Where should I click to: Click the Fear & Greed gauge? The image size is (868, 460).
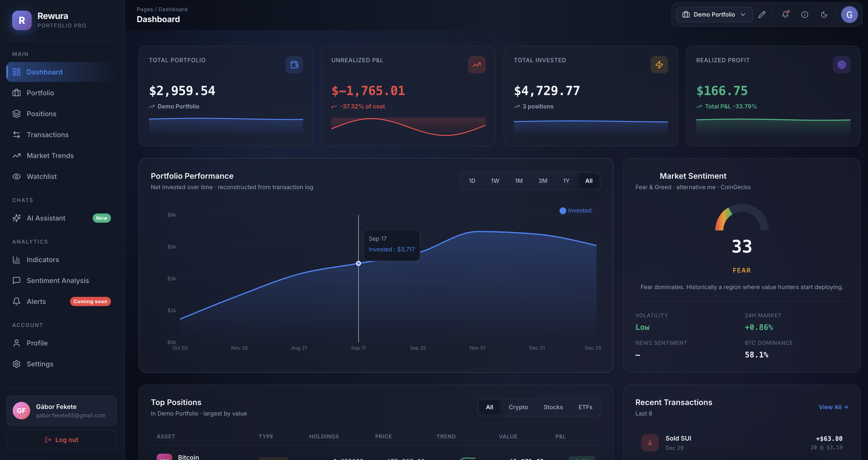(x=742, y=217)
